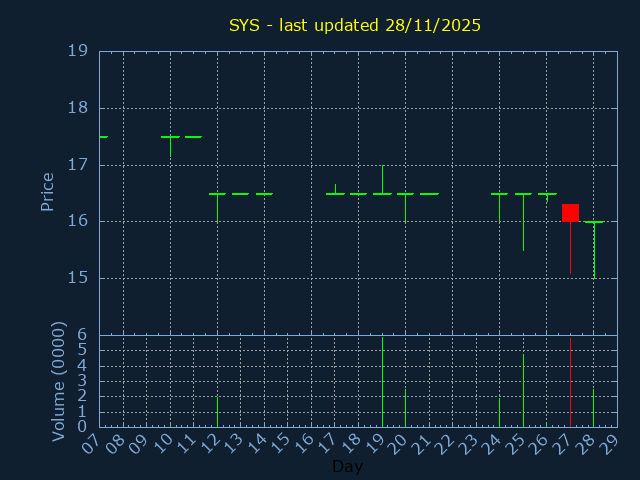Click the 17 price tick label

(77, 165)
